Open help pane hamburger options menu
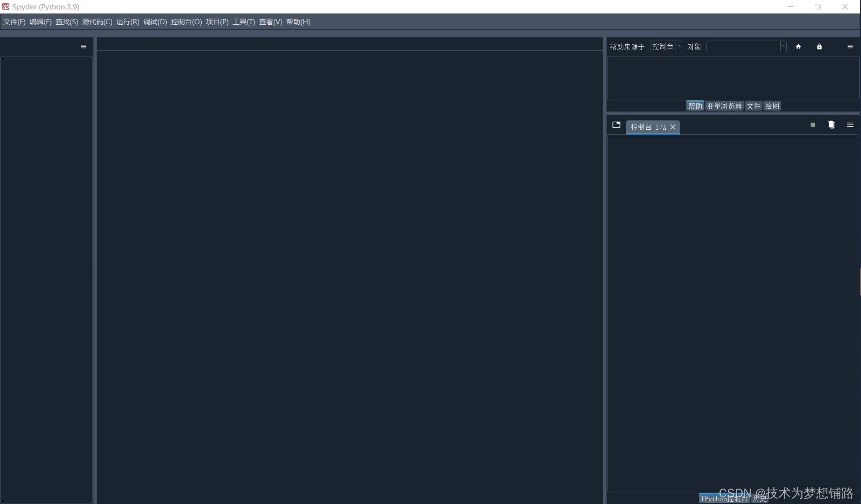Image resolution: width=861 pixels, height=504 pixels. tap(850, 47)
